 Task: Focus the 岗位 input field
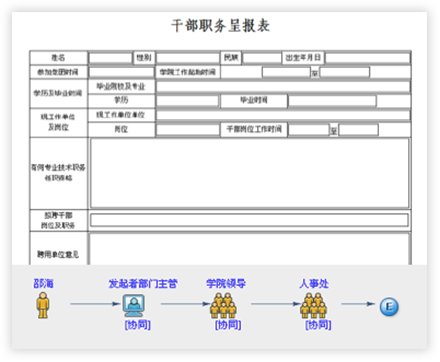point(188,129)
